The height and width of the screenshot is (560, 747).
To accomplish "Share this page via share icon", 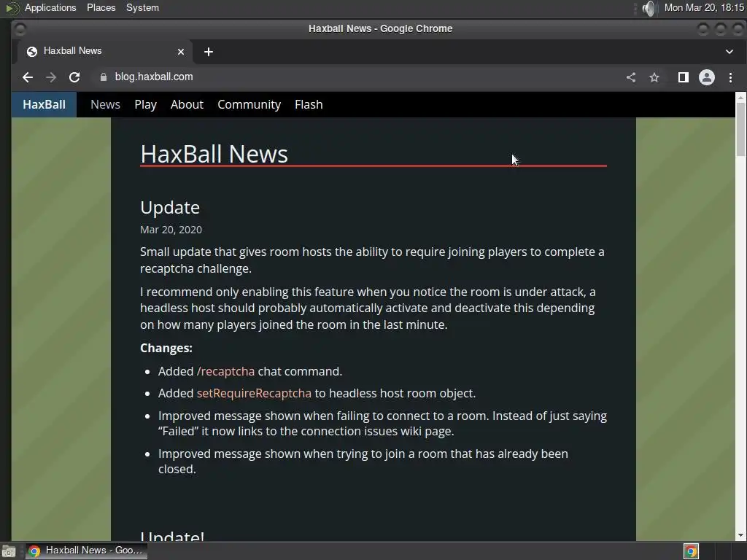I will 631,77.
